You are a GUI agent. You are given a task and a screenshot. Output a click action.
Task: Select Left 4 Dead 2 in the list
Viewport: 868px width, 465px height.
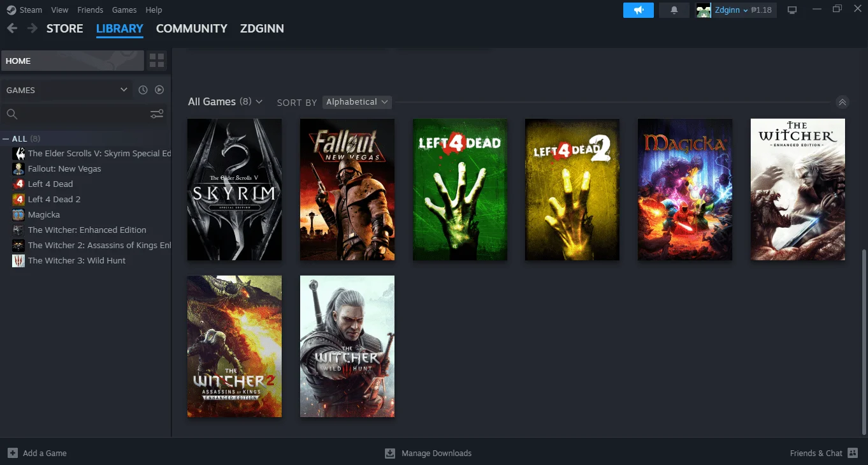click(x=54, y=200)
